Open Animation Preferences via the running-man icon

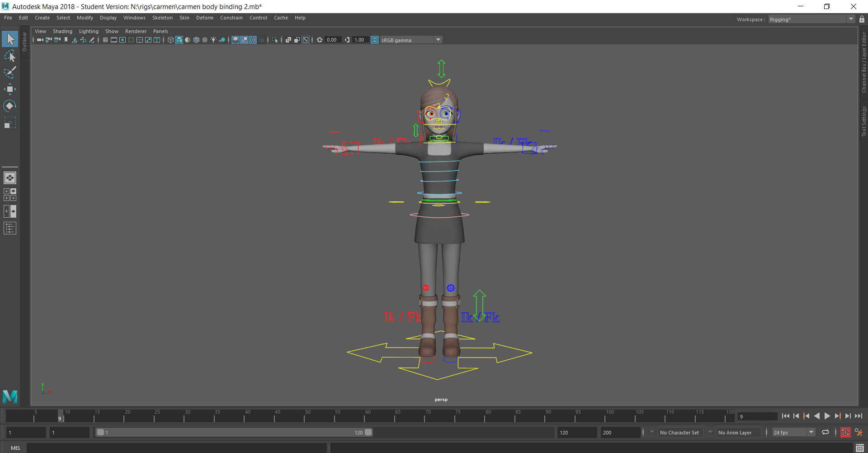pos(859,433)
